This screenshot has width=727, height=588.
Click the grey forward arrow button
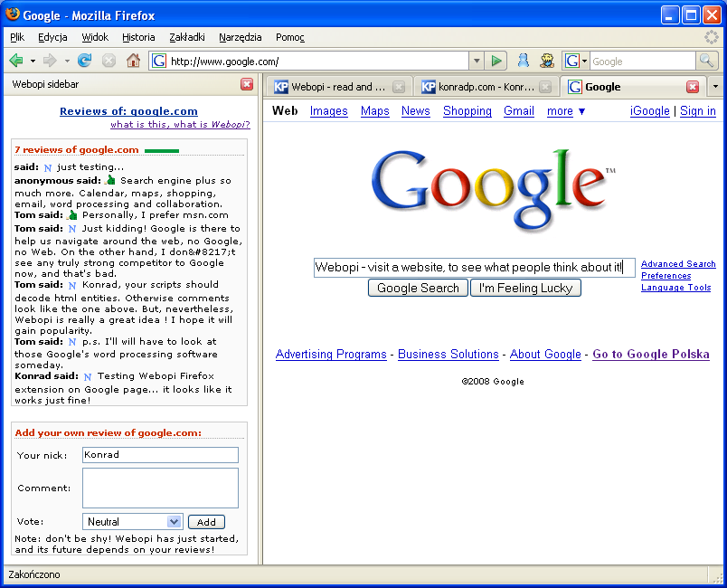coord(50,61)
